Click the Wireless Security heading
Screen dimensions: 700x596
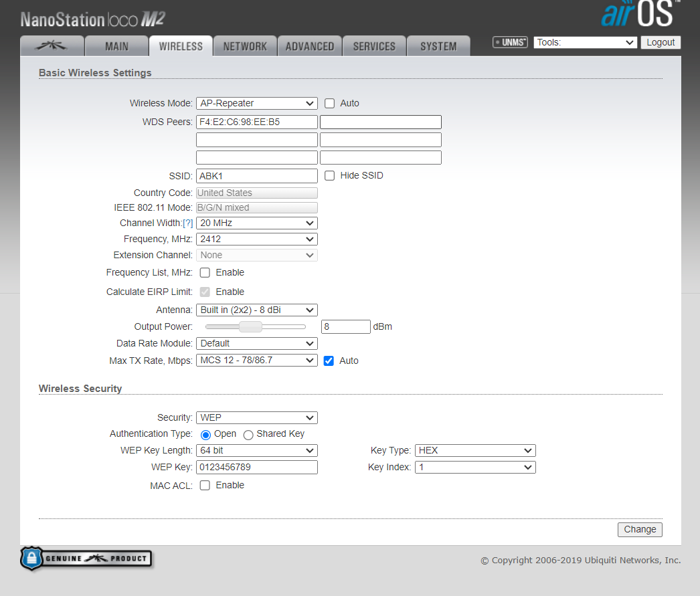80,389
